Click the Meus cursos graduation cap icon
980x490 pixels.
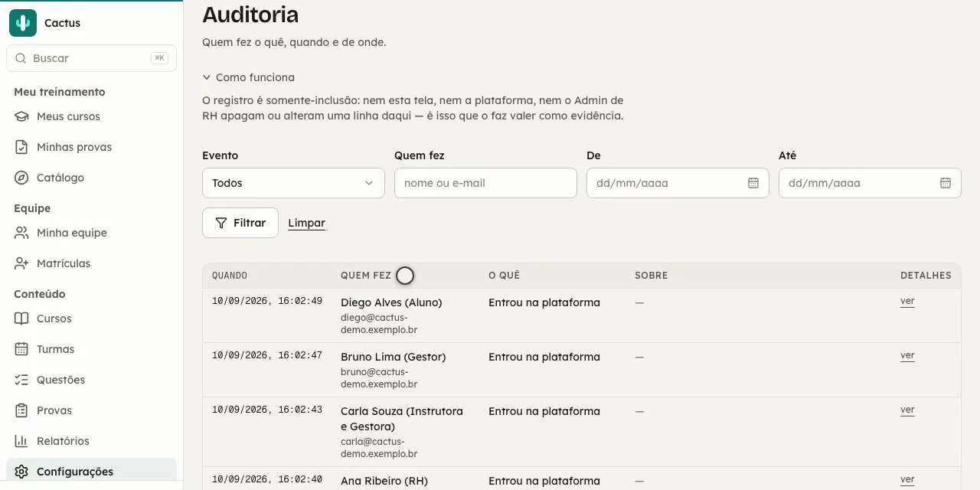click(x=21, y=116)
